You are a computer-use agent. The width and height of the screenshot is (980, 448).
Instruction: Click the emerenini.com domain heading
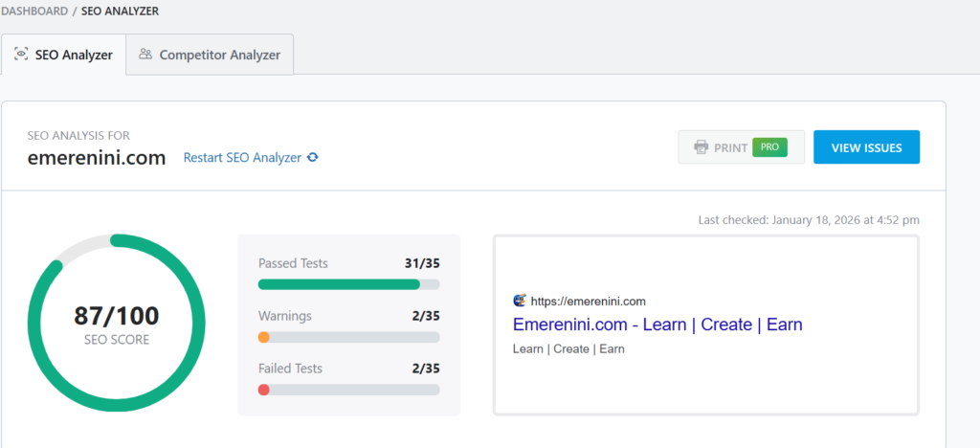[x=97, y=157]
